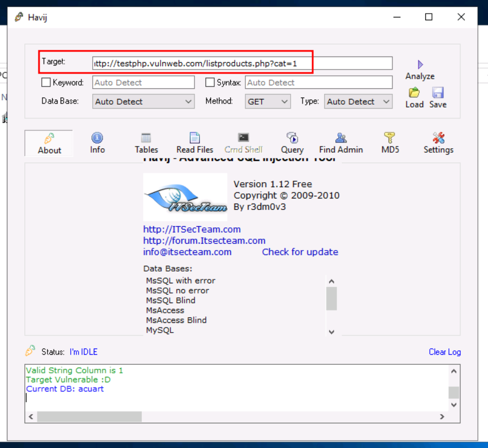Enable the Keyword checkbox
The width and height of the screenshot is (488, 448).
pyautogui.click(x=46, y=82)
